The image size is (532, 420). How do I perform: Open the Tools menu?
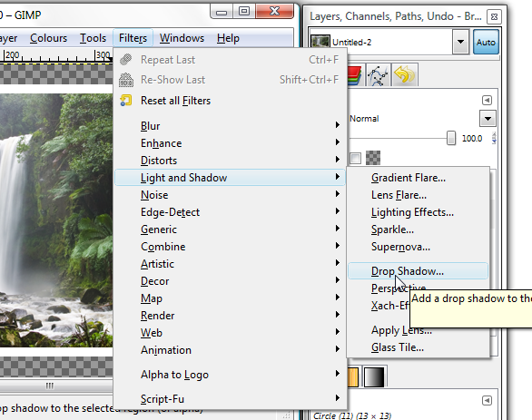[x=93, y=38]
